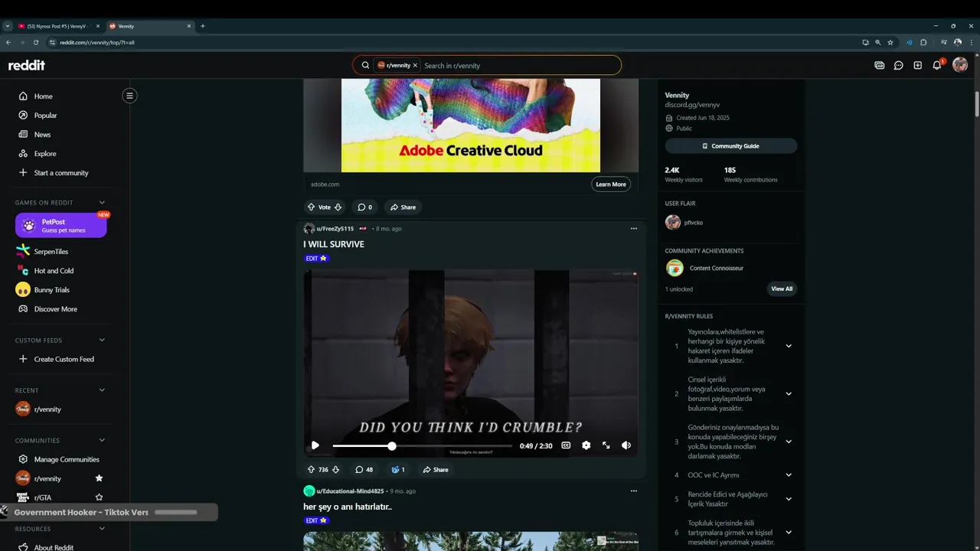Screen dimensions: 980x551
Task: Switch to the YouTube Nyross Post browser tab
Action: pyautogui.click(x=59, y=26)
